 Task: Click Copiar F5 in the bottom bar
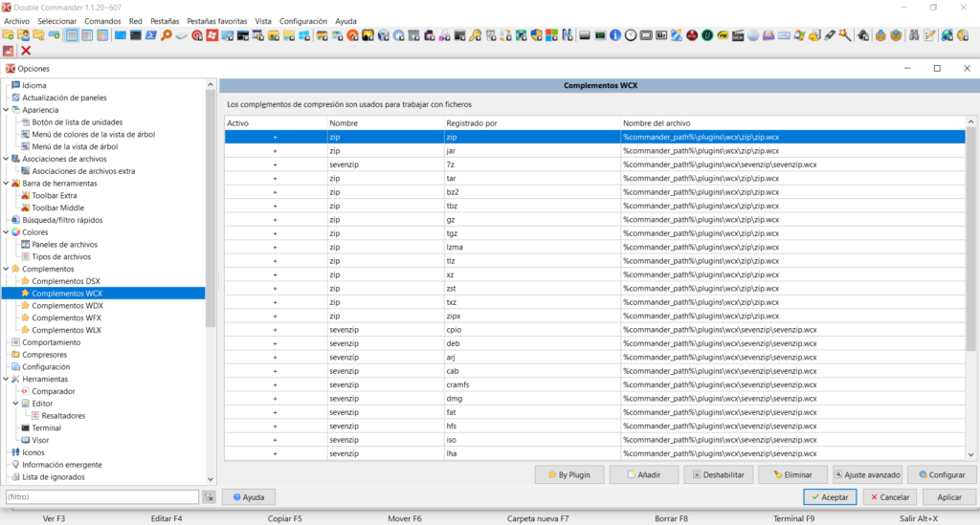point(284,518)
